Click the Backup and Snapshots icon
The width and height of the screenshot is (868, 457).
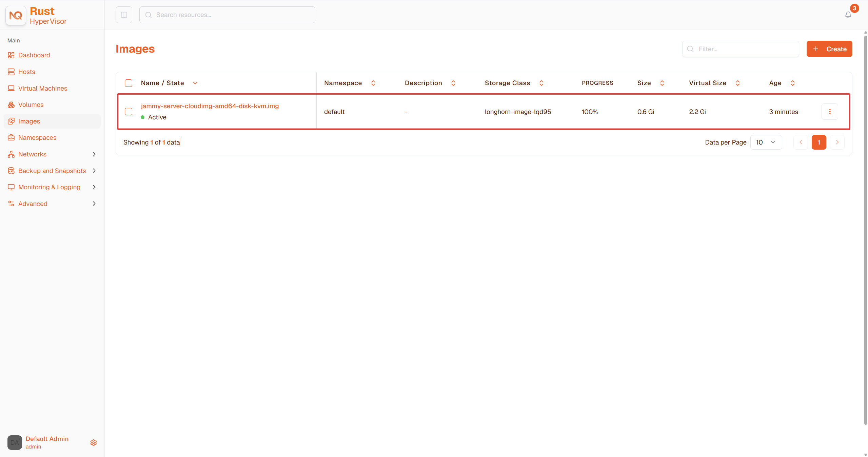pos(11,171)
